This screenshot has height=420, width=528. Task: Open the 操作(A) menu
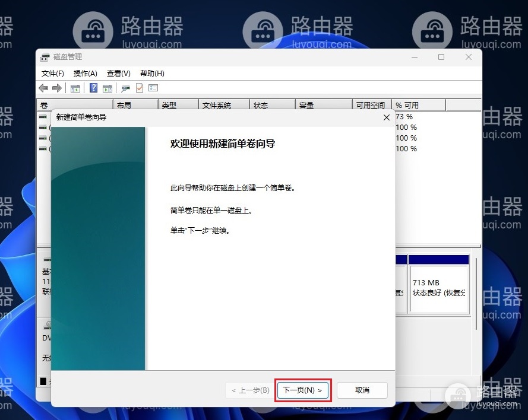[85, 74]
